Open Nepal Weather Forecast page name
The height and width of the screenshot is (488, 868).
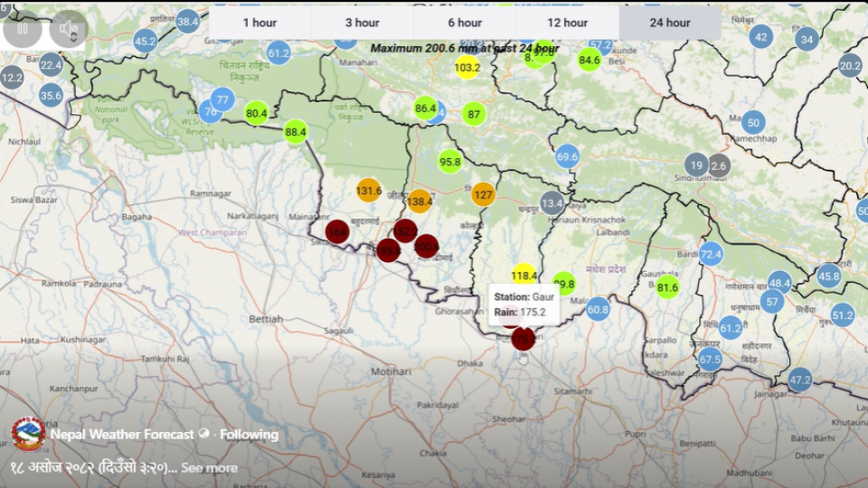pos(122,435)
